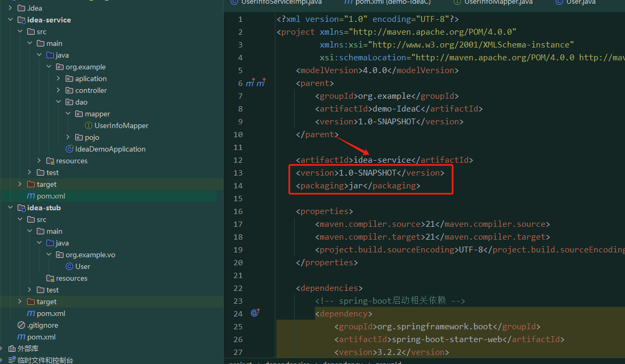Viewport: 625px width, 364px height.
Task: Expand the aplication package chevron
Action: tap(59, 78)
